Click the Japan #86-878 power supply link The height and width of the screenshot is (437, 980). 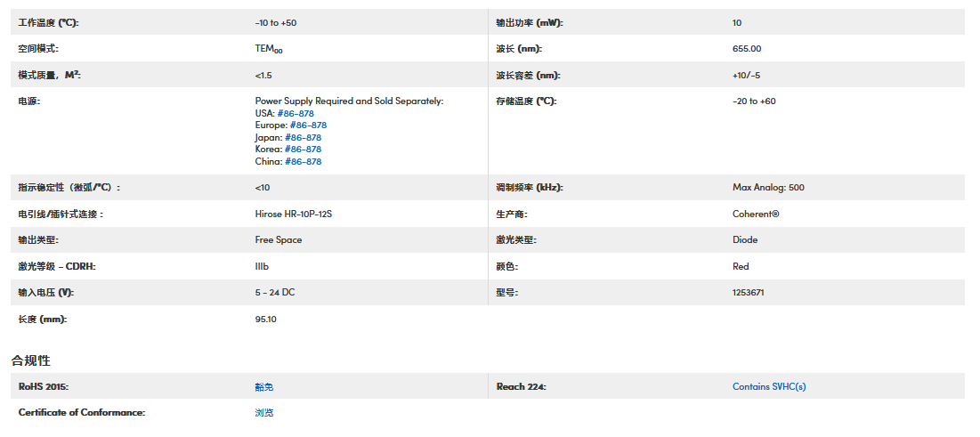[303, 138]
